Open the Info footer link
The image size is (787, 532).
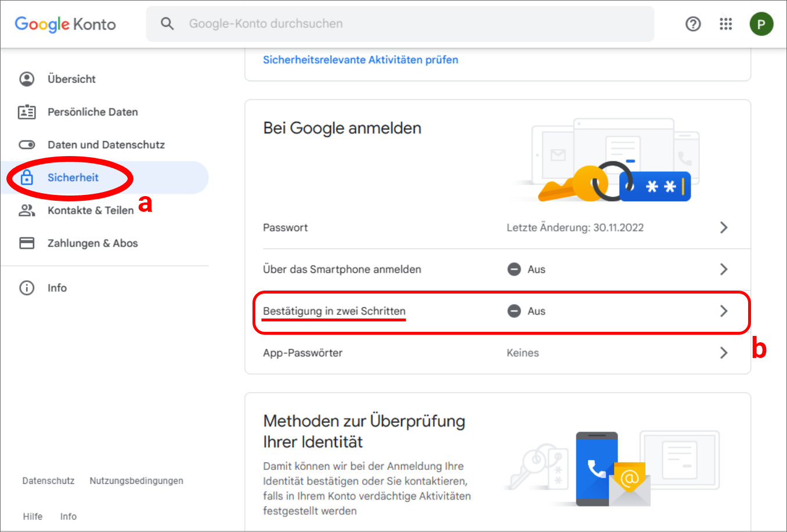point(68,516)
